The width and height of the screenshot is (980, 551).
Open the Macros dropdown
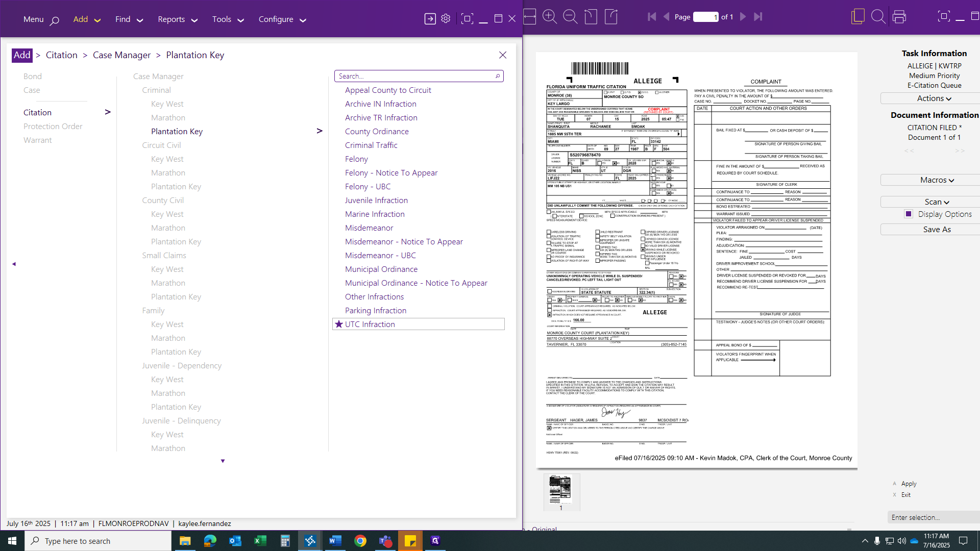937,180
